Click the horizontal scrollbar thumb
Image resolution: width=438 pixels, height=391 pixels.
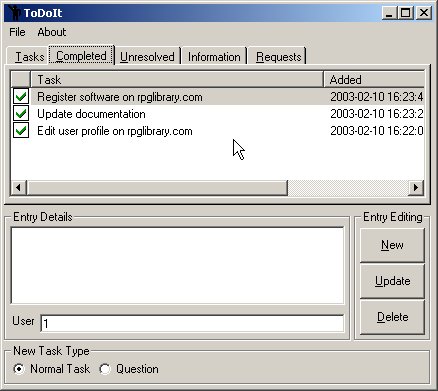click(x=157, y=187)
